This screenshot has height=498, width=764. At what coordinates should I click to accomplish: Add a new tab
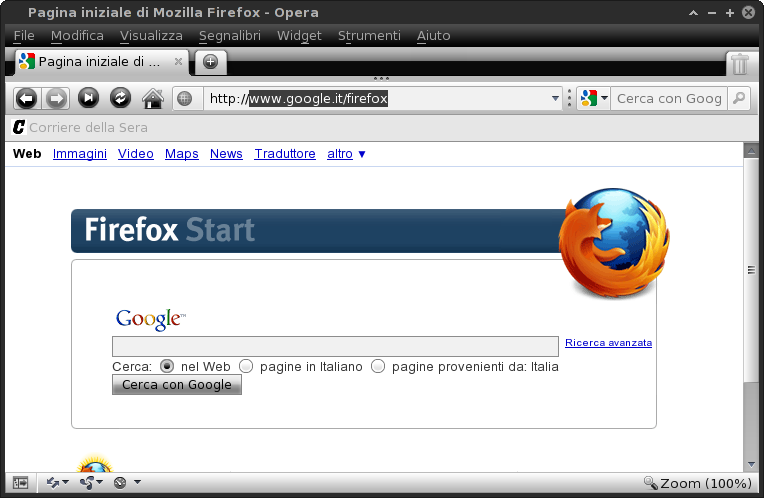pyautogui.click(x=210, y=62)
